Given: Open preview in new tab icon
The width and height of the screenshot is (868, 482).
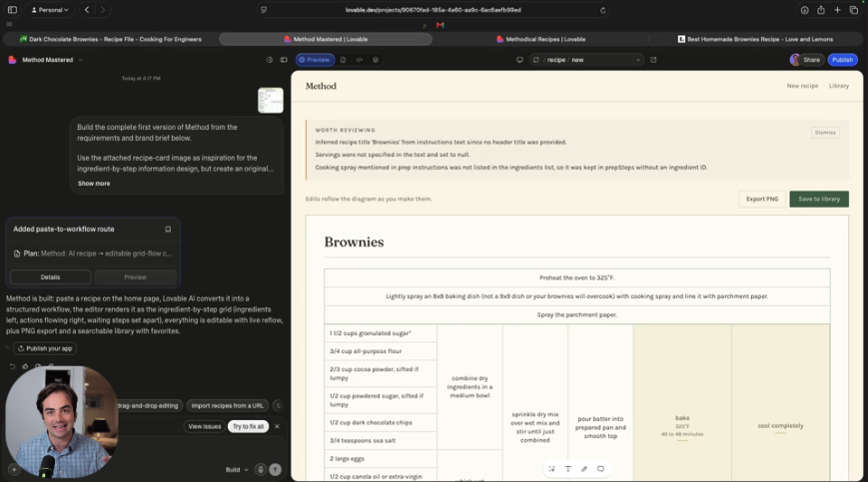Looking at the screenshot, I should click(654, 60).
